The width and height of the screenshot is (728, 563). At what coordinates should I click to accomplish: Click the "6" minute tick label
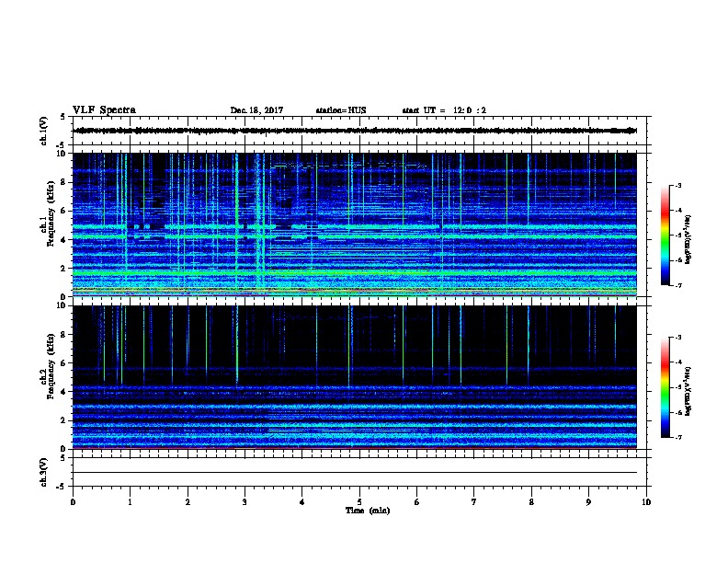click(416, 502)
